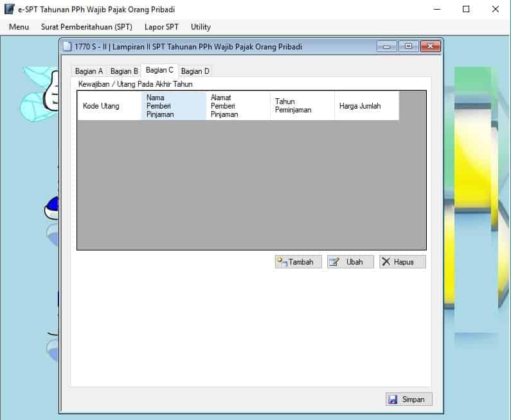The image size is (511, 420).
Task: Save with the Simpan button
Action: coord(409,399)
